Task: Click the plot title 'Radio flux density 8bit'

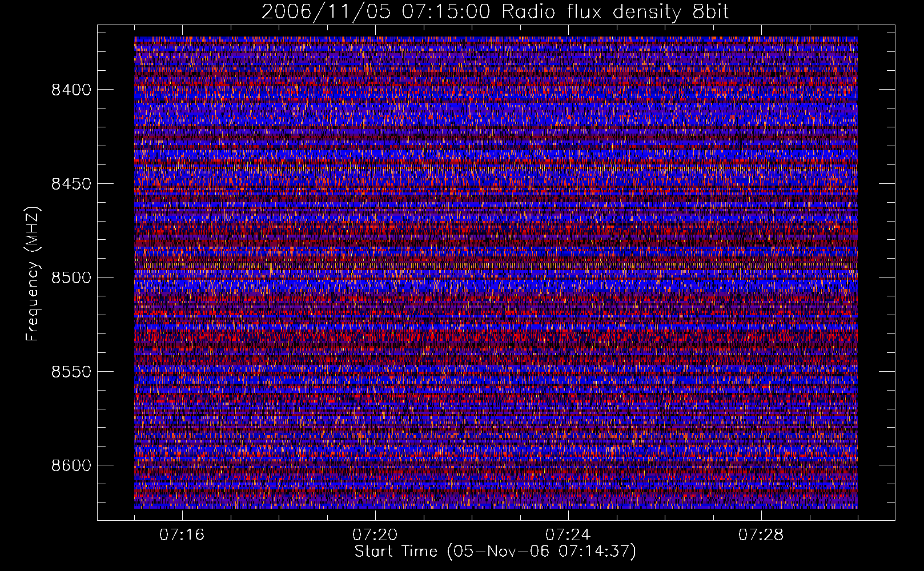Action: (615, 12)
